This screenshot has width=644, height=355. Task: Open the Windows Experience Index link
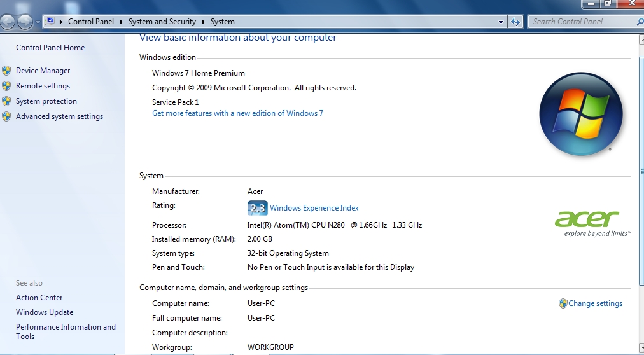click(314, 208)
